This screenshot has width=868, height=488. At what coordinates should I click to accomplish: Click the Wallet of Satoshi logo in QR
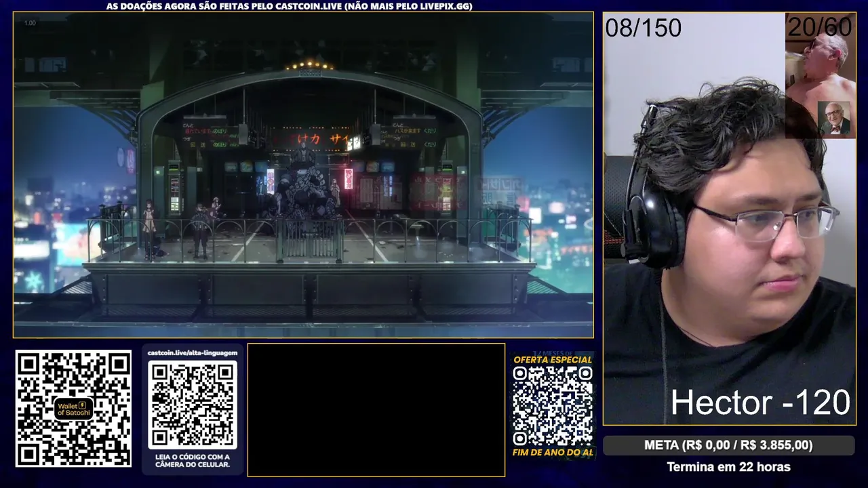73,409
